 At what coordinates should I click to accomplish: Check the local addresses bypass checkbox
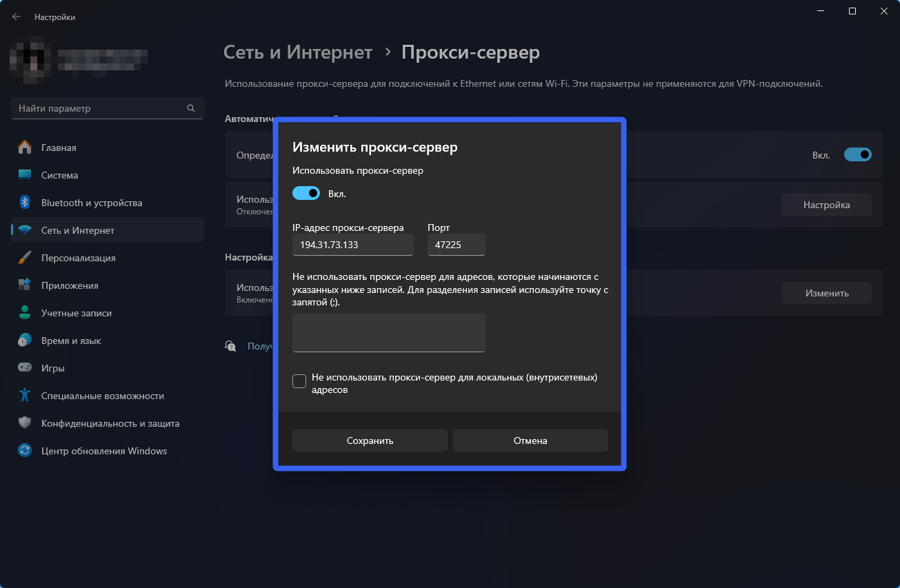pyautogui.click(x=299, y=381)
